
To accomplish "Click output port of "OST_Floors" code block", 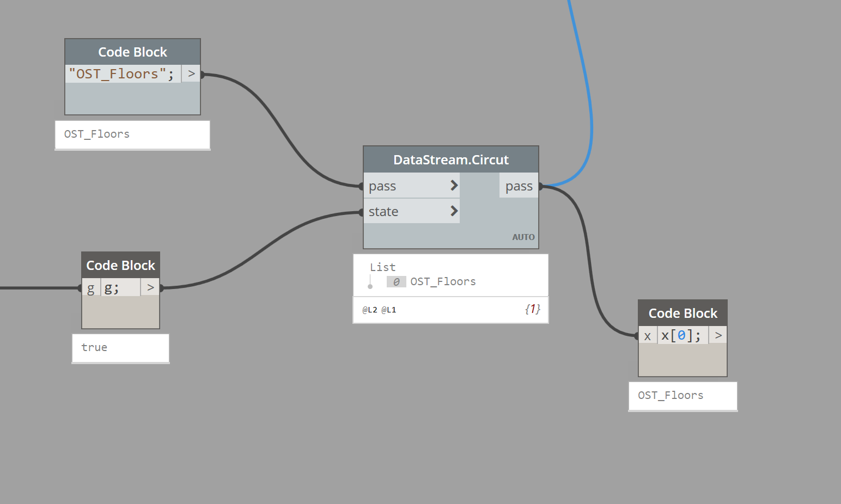I will pyautogui.click(x=191, y=73).
